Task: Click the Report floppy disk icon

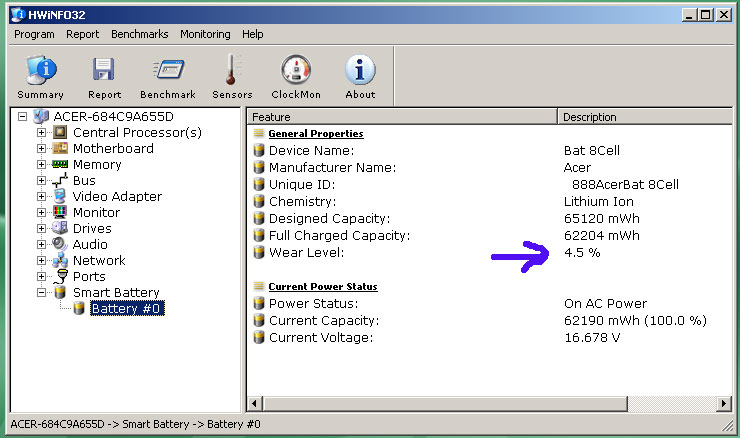Action: (x=104, y=69)
